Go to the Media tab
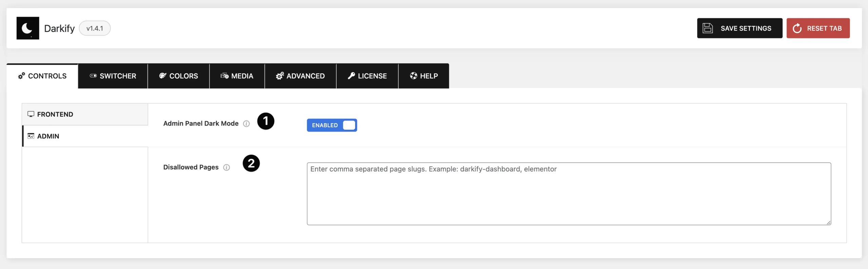This screenshot has height=269, width=868. coord(237,76)
